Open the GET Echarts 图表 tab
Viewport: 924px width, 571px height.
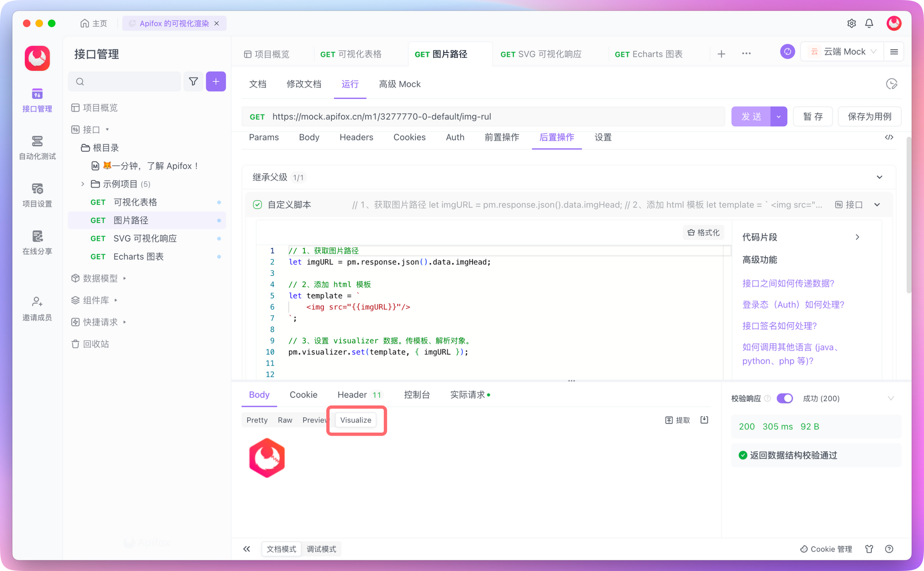[648, 54]
